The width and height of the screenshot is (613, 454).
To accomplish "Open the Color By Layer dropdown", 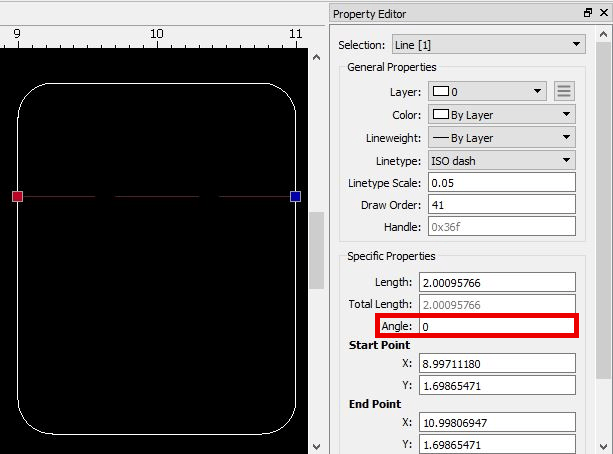I will 502,115.
